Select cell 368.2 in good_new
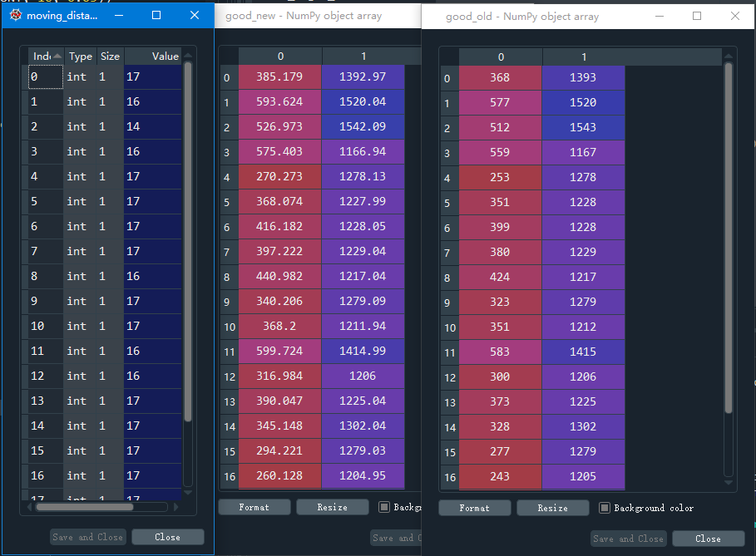This screenshot has height=556, width=756. 279,326
